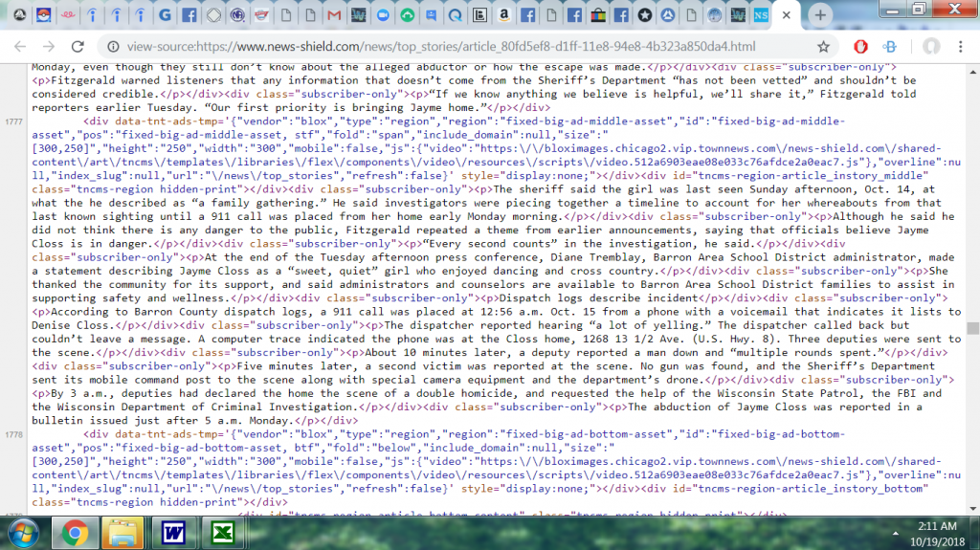Click the browser forward arrow
Screen dimensions: 980x550
tap(48, 46)
